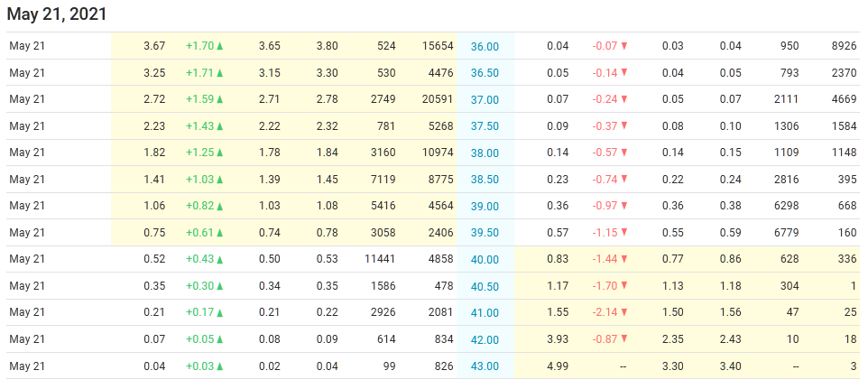
Task: Open the 38.00 strike price
Action: tap(485, 153)
